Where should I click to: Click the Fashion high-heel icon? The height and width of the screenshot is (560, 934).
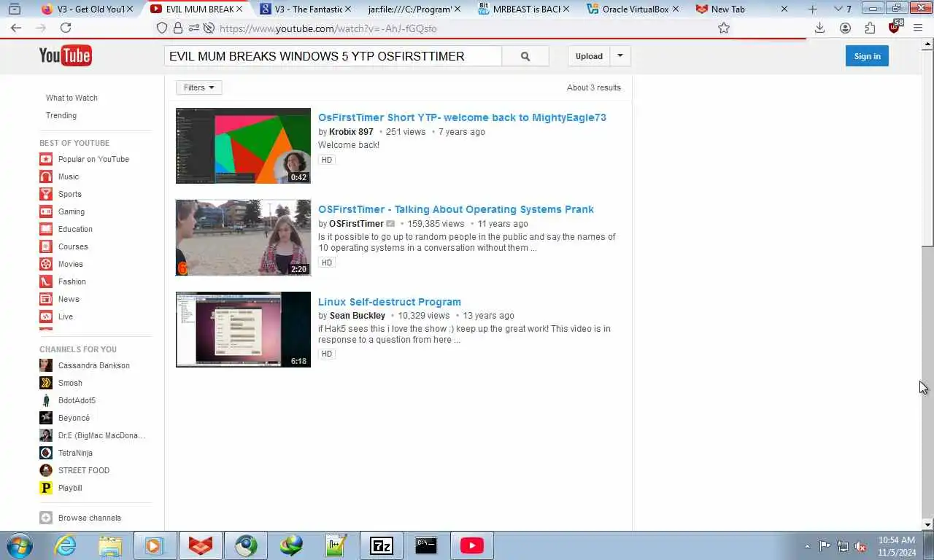coord(46,281)
